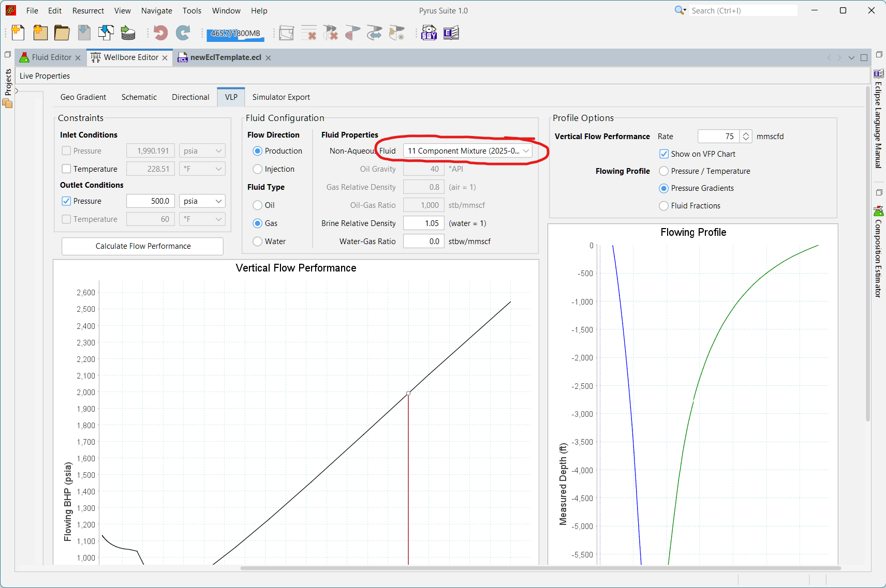Viewport: 886px width, 588px height.
Task: Click Calculate Flow Performance button
Action: (x=143, y=246)
